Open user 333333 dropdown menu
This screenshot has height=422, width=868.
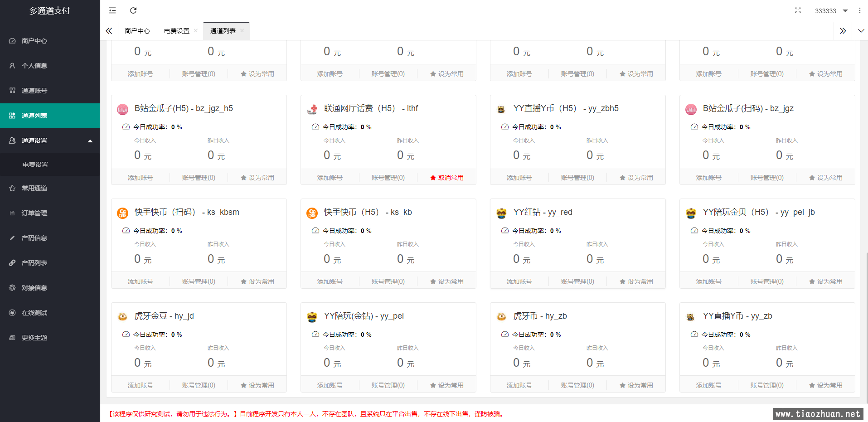[x=831, y=11]
